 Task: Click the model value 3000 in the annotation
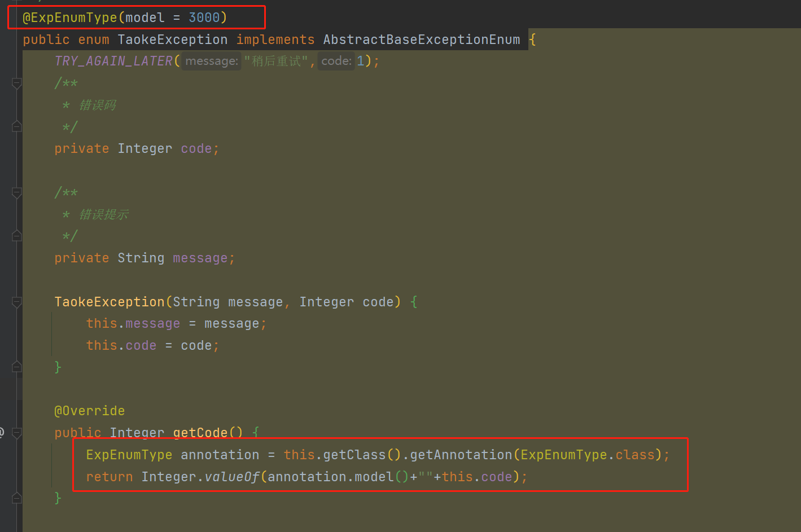(204, 17)
